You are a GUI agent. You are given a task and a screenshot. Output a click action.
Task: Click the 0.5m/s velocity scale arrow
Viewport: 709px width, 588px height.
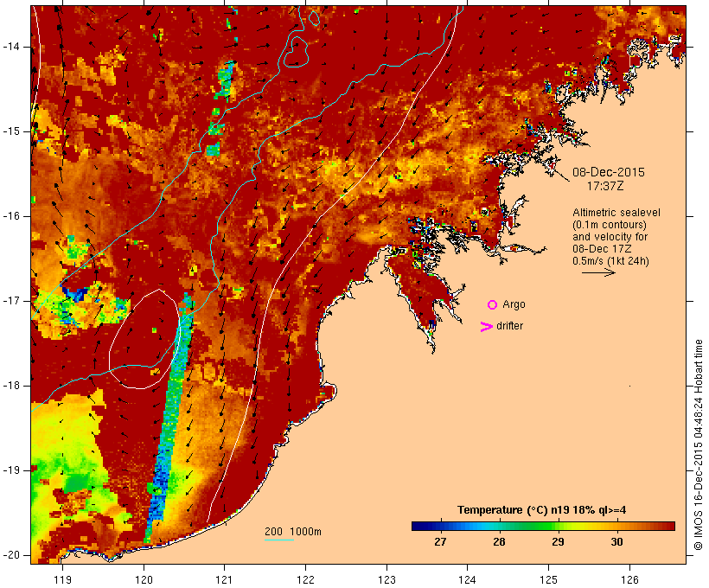598,272
